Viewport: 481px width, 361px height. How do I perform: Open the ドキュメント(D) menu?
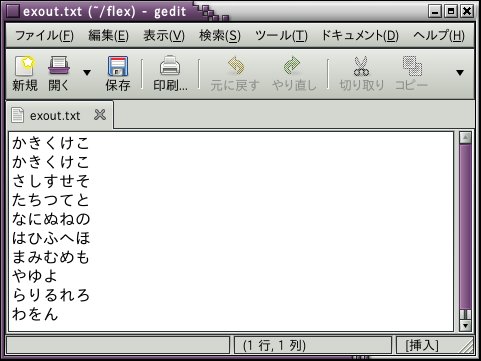pyautogui.click(x=360, y=35)
